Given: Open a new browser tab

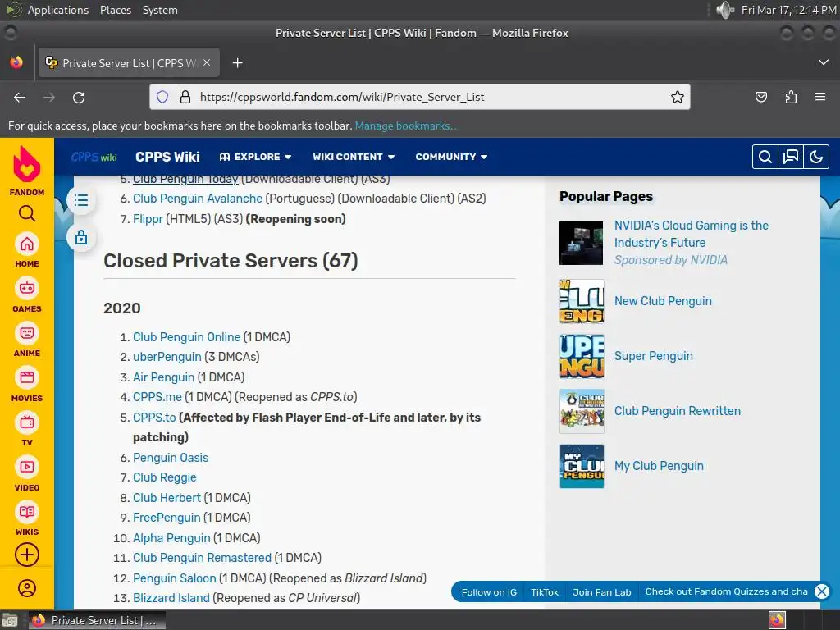Looking at the screenshot, I should tap(237, 63).
